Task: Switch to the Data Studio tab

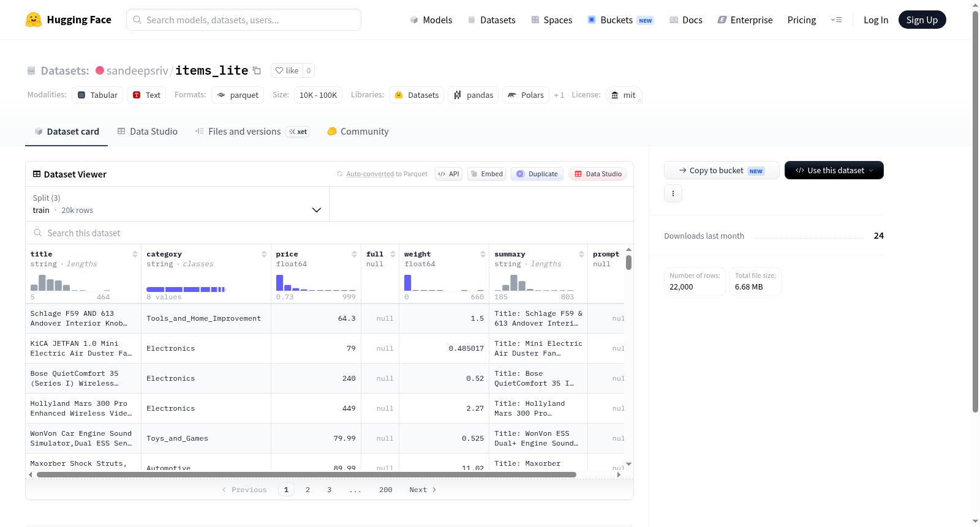Action: 148,132
